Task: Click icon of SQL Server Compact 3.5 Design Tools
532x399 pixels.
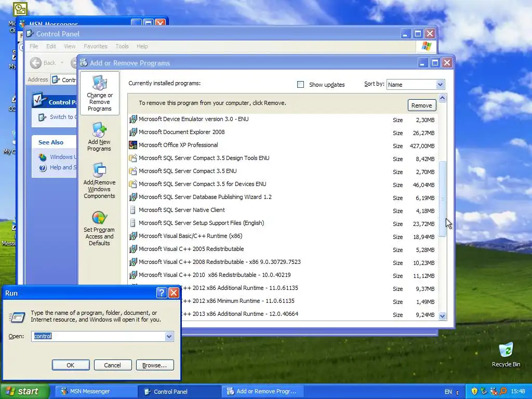Action: point(133,158)
